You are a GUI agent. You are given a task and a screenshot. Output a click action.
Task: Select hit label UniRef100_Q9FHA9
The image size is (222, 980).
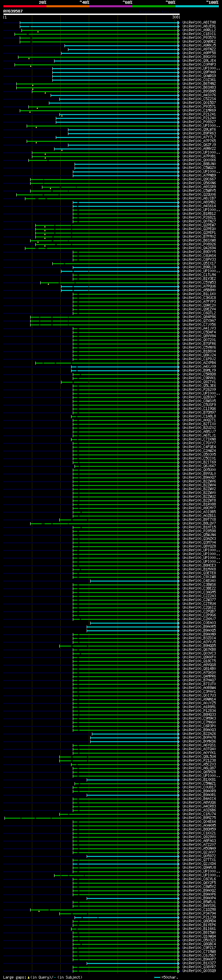tap(199, 72)
